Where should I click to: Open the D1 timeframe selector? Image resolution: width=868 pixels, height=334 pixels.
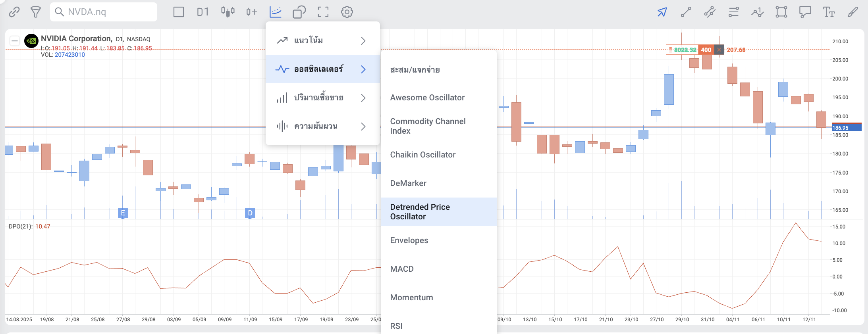pyautogui.click(x=203, y=12)
